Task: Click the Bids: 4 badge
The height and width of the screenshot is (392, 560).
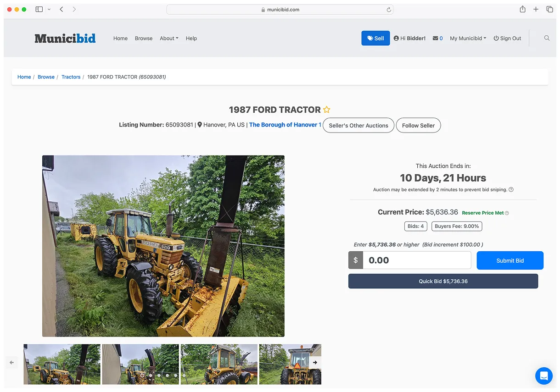Action: [x=415, y=226]
